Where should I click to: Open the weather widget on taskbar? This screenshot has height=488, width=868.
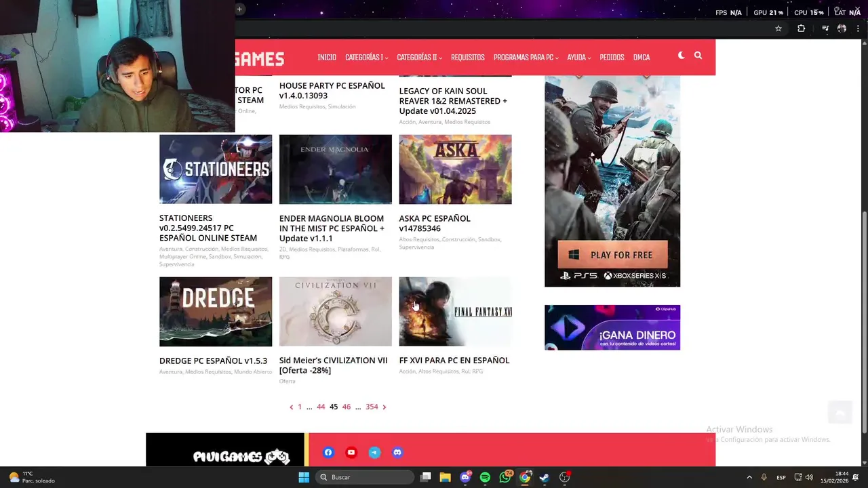32,477
